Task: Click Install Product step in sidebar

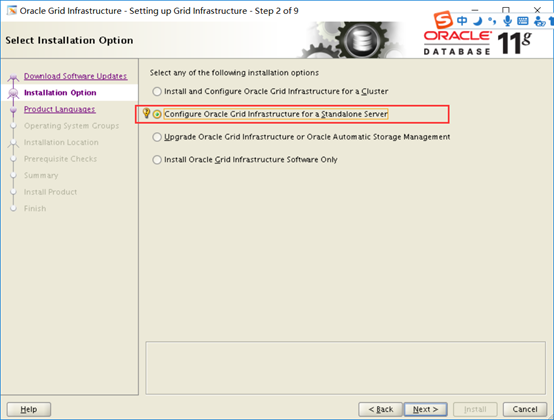Action: [x=51, y=192]
